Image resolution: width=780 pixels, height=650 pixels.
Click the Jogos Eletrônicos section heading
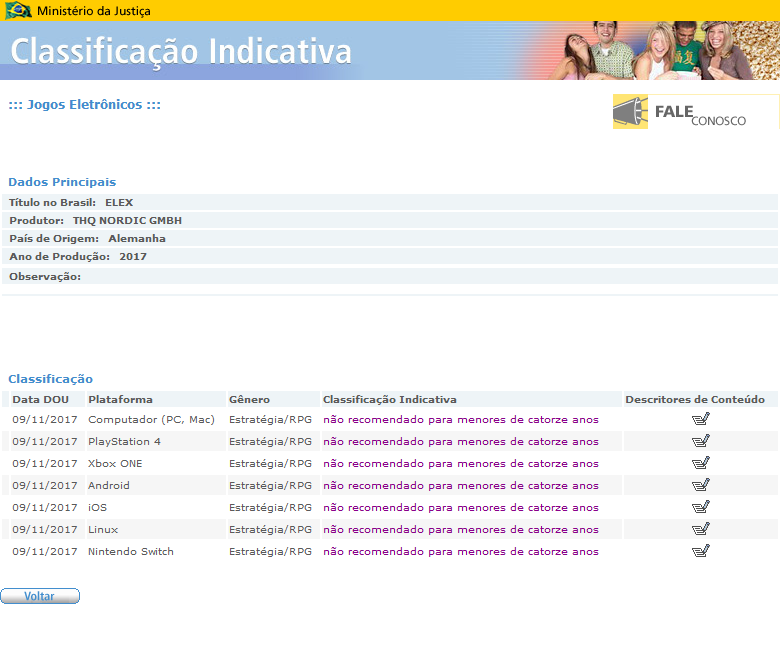point(84,105)
